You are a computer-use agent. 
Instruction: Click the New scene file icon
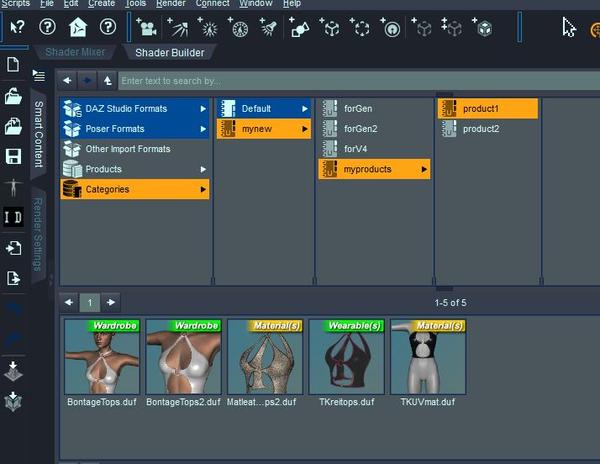tap(13, 65)
